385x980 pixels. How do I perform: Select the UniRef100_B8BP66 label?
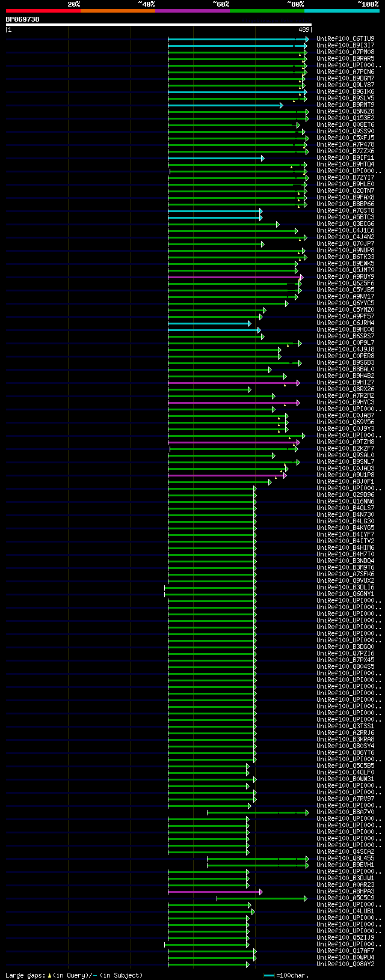[x=345, y=204]
